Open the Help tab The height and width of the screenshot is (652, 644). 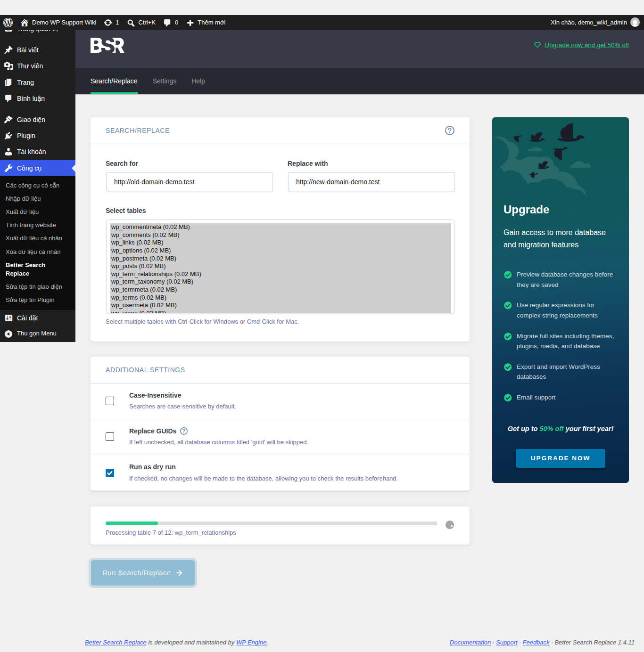tap(198, 81)
